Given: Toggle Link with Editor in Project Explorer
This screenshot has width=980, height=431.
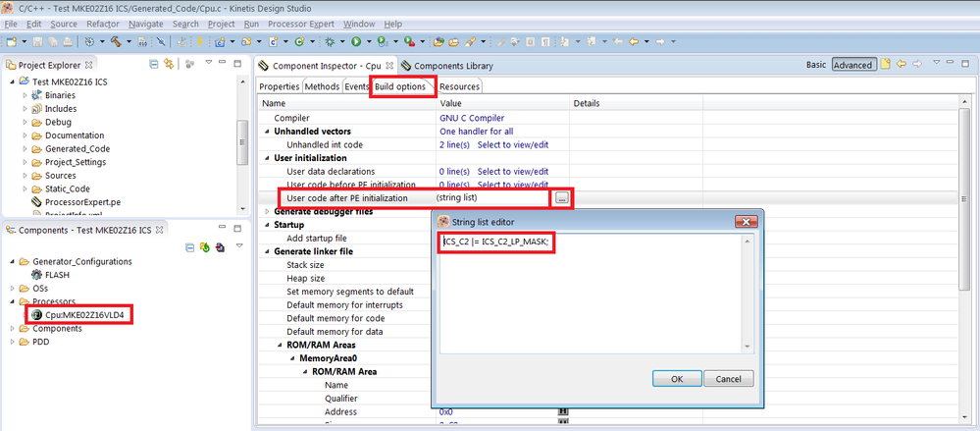Looking at the screenshot, I should (x=168, y=64).
